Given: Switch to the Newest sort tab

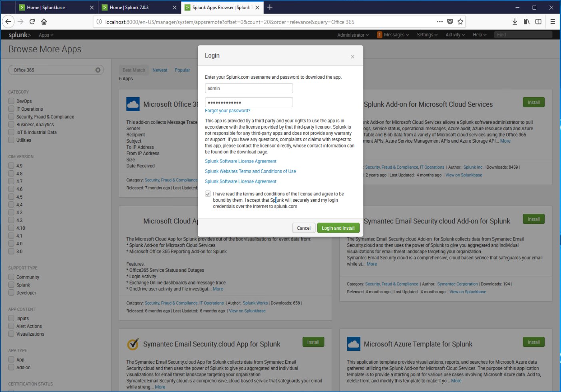Looking at the screenshot, I should coord(160,70).
